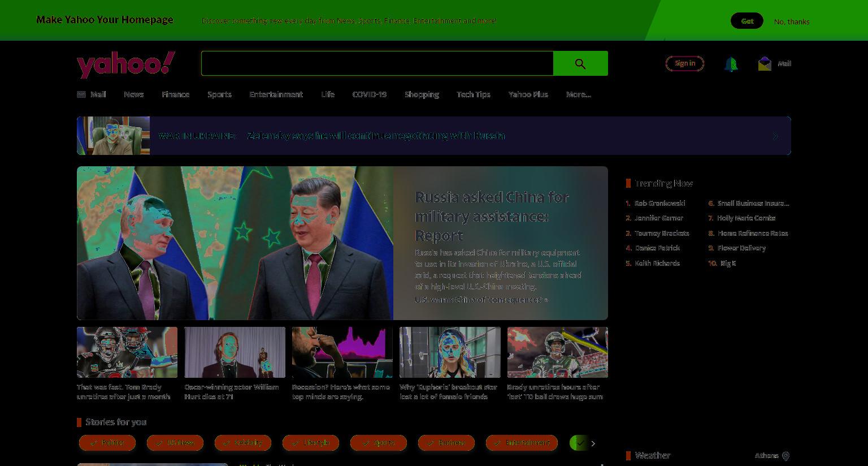The image size is (868, 466).
Task: Expand the More... navigation menu
Action: coord(579,94)
